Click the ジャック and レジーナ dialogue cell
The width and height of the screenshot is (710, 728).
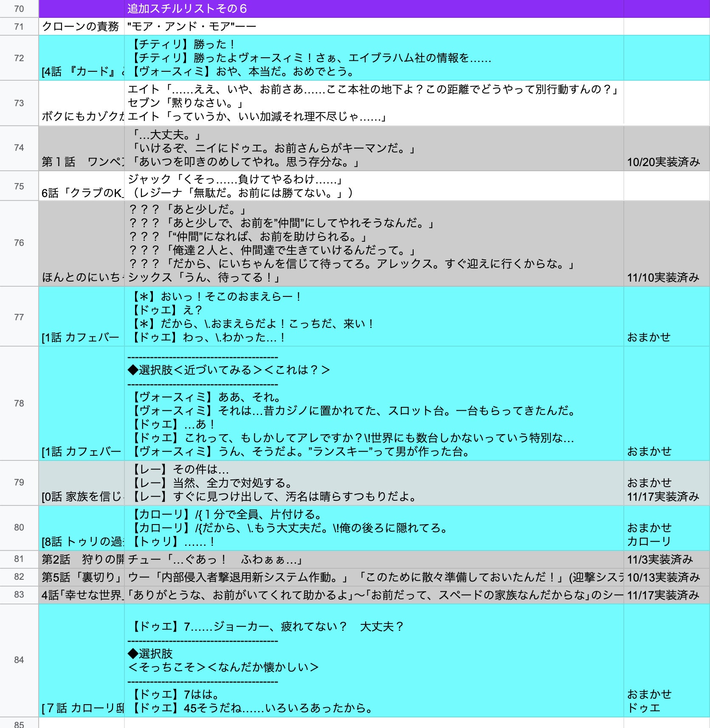pyautogui.click(x=374, y=186)
